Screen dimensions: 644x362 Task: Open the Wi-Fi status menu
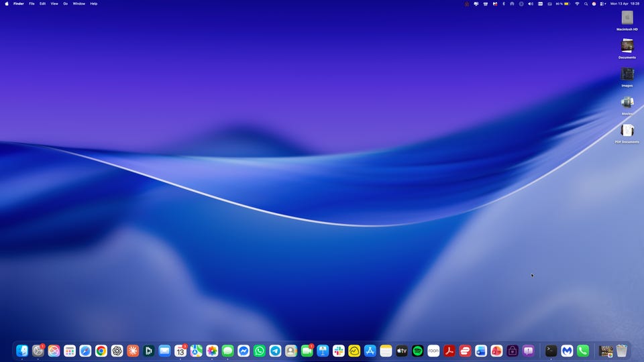point(577,3)
